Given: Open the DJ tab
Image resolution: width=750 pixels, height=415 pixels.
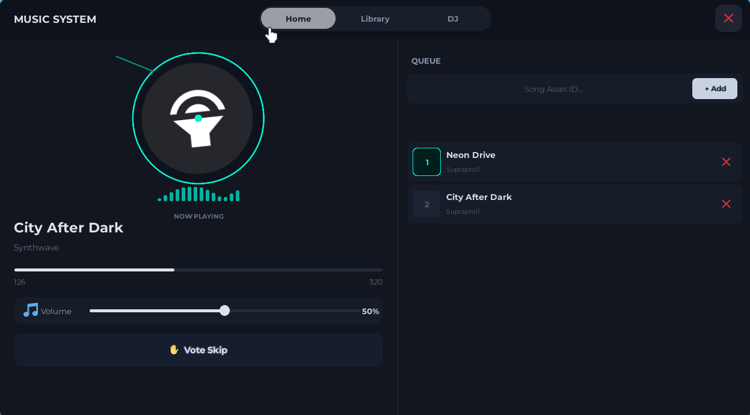Looking at the screenshot, I should (x=452, y=19).
